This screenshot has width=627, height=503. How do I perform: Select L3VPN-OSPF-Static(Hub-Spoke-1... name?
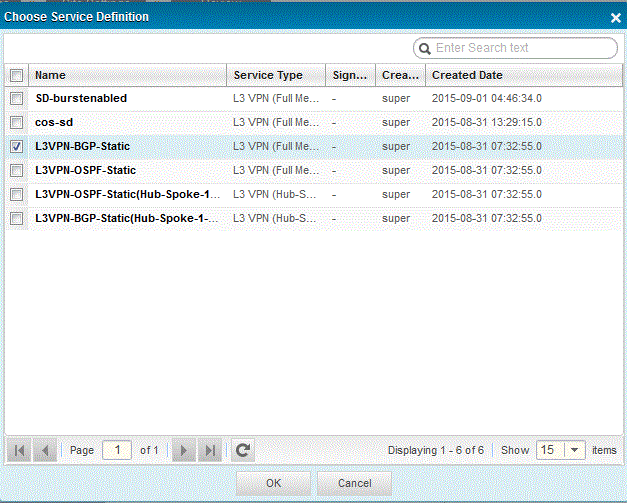128,194
